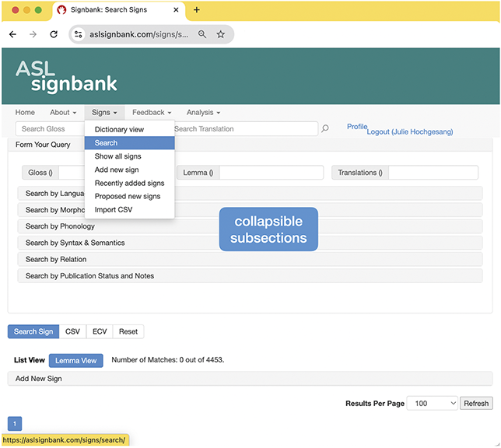Click the Gloss input field

point(72,173)
